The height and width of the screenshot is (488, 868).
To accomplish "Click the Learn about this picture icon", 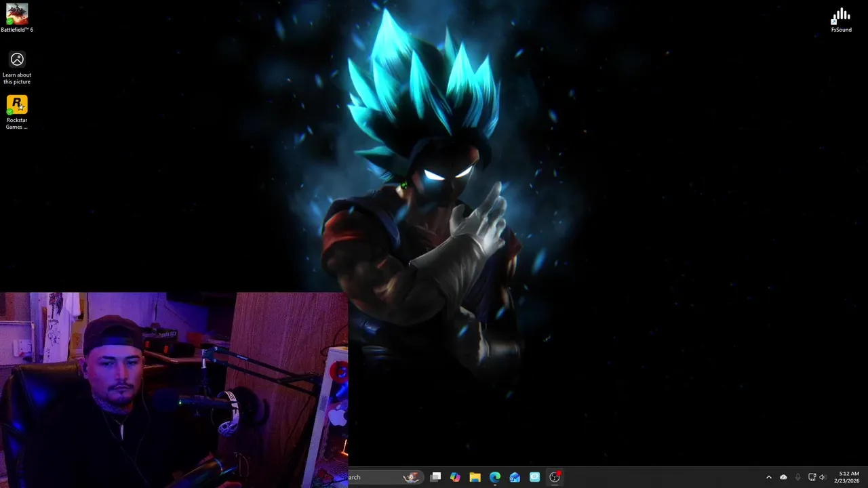I will coord(17,68).
